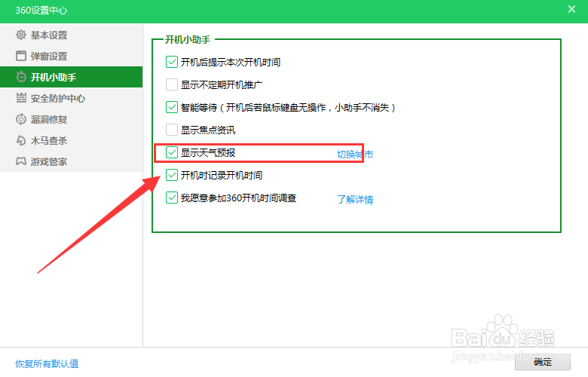
Task: Click the 切换城市 link
Action: (x=355, y=154)
